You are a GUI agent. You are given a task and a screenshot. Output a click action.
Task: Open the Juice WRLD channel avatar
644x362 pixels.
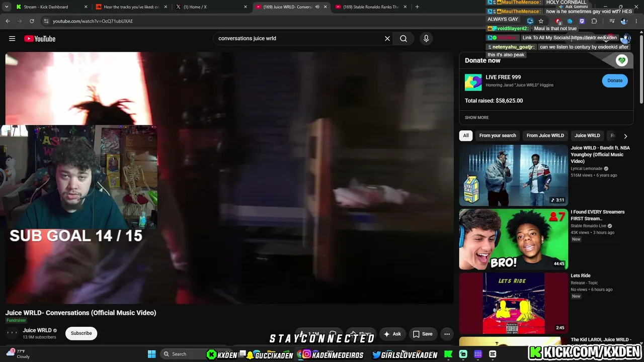[x=12, y=333]
